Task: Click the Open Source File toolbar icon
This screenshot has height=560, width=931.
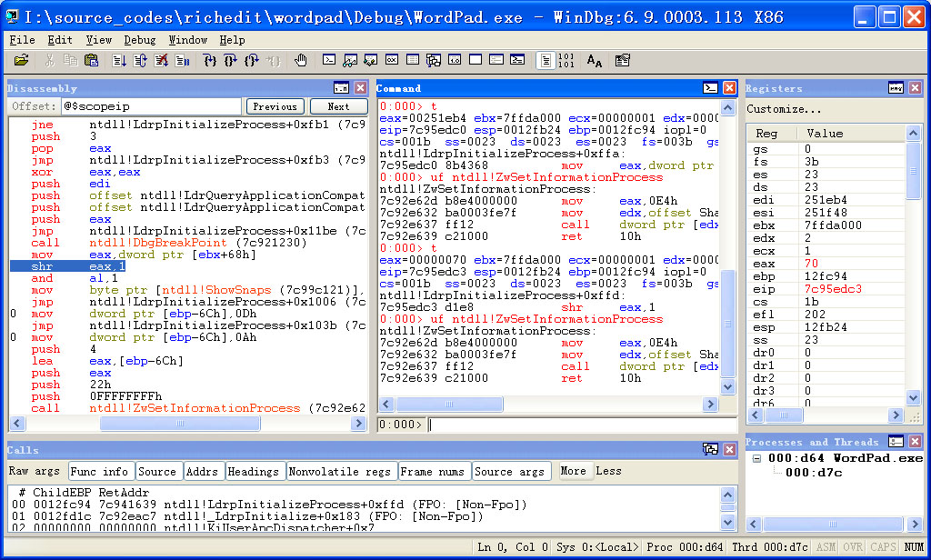Action: [x=22, y=60]
